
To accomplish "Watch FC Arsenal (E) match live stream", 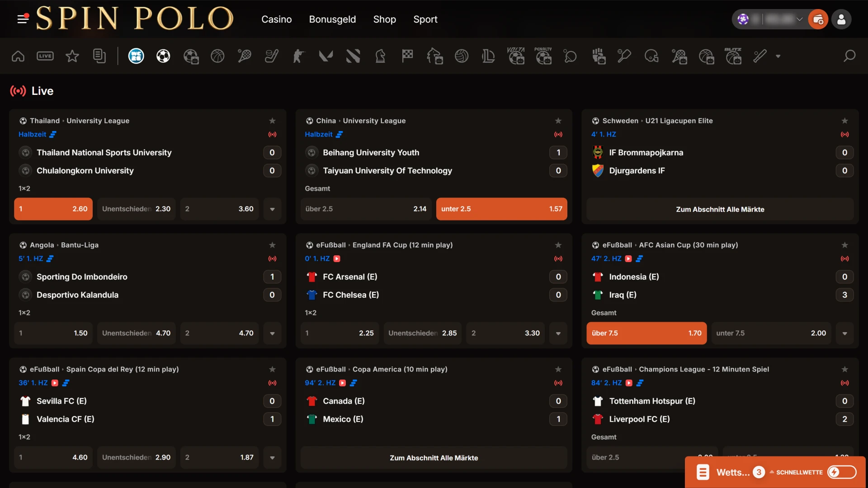I will click(x=337, y=258).
